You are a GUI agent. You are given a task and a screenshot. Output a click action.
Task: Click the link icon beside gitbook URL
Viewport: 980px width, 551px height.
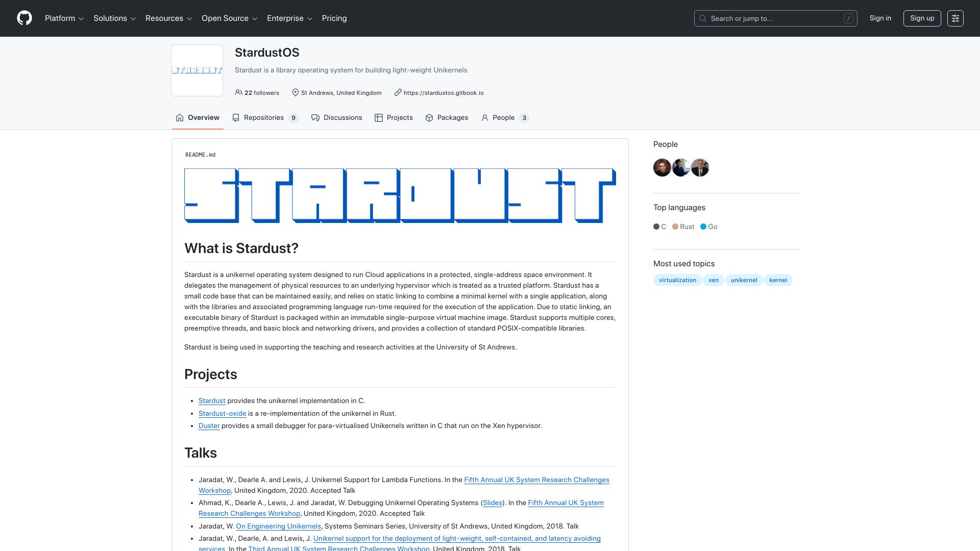[398, 92]
